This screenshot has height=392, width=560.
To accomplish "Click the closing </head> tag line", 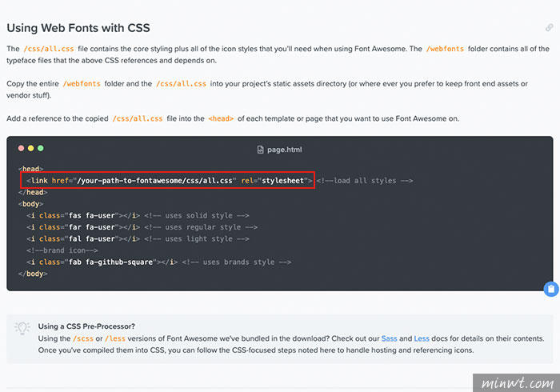I will [33, 193].
